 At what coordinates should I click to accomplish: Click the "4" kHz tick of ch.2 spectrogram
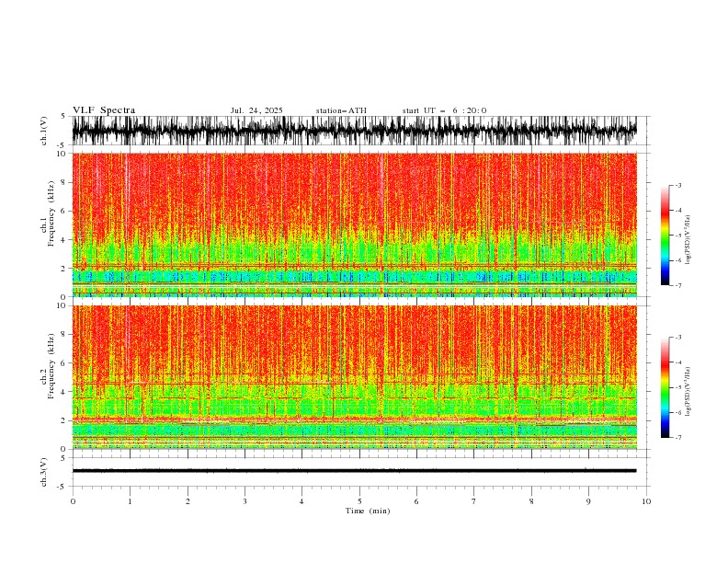[63, 392]
